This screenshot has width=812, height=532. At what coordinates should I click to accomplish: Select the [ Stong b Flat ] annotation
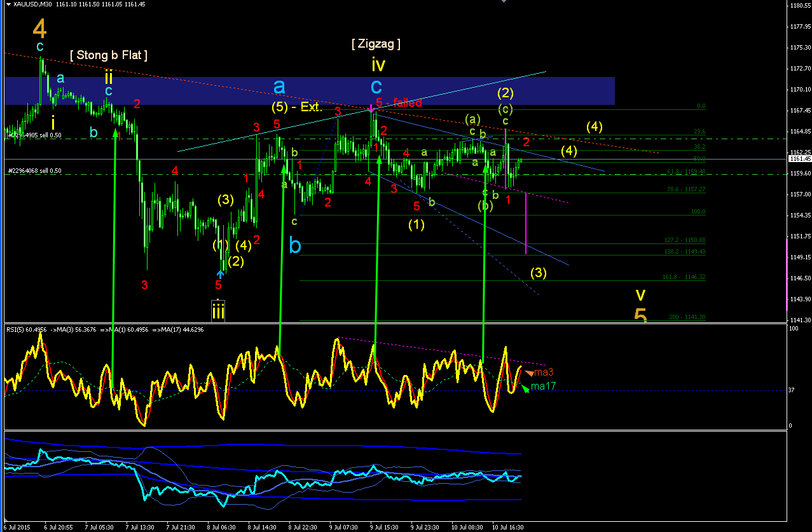108,55
